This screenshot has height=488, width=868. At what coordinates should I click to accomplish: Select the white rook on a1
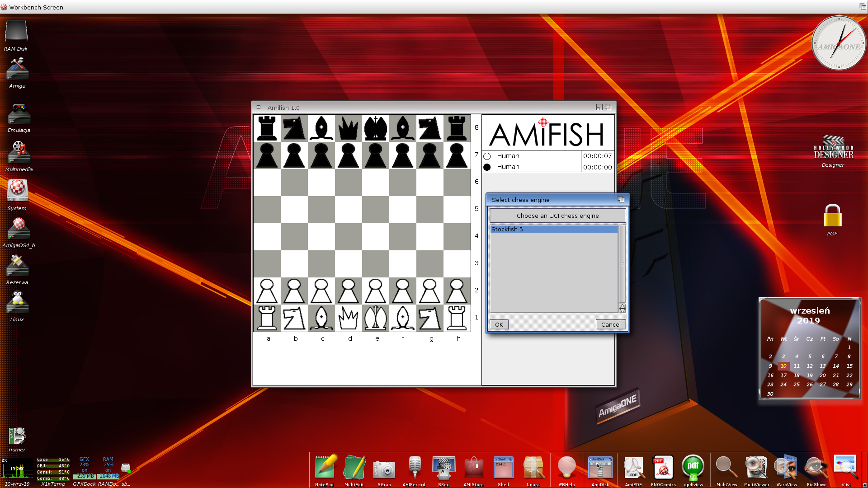tap(267, 318)
